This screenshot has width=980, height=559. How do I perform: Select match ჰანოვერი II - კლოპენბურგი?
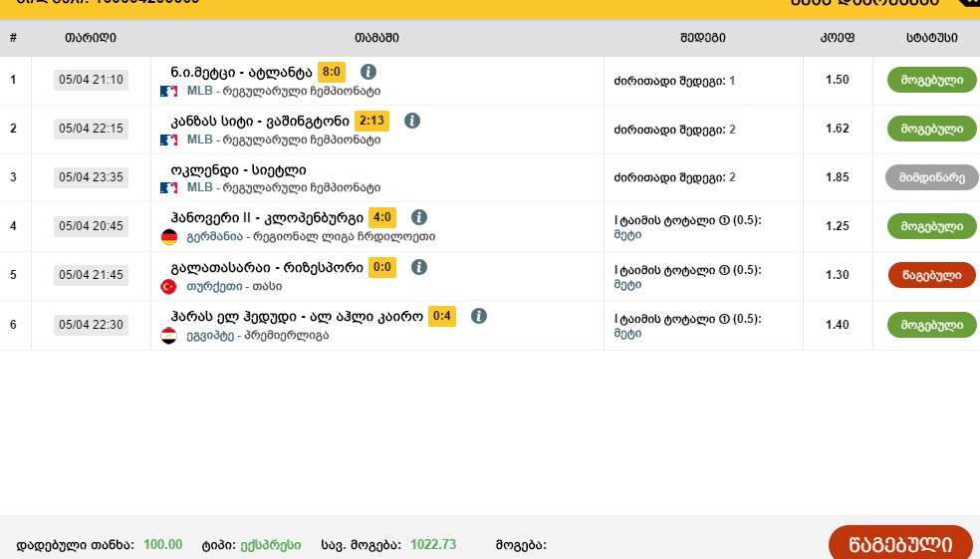(267, 218)
